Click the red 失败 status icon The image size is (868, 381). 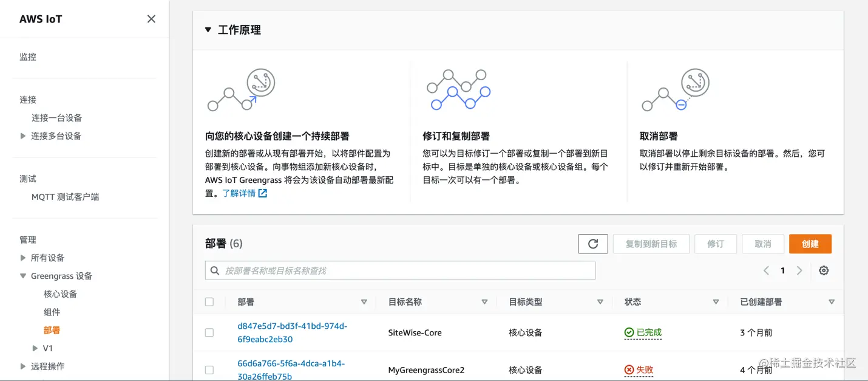point(629,369)
